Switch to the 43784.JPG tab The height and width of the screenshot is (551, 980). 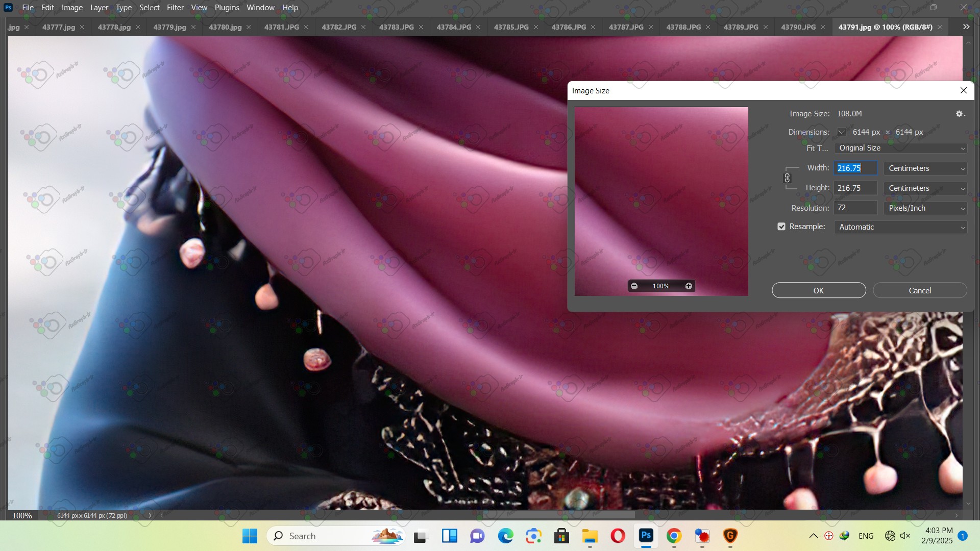point(454,27)
